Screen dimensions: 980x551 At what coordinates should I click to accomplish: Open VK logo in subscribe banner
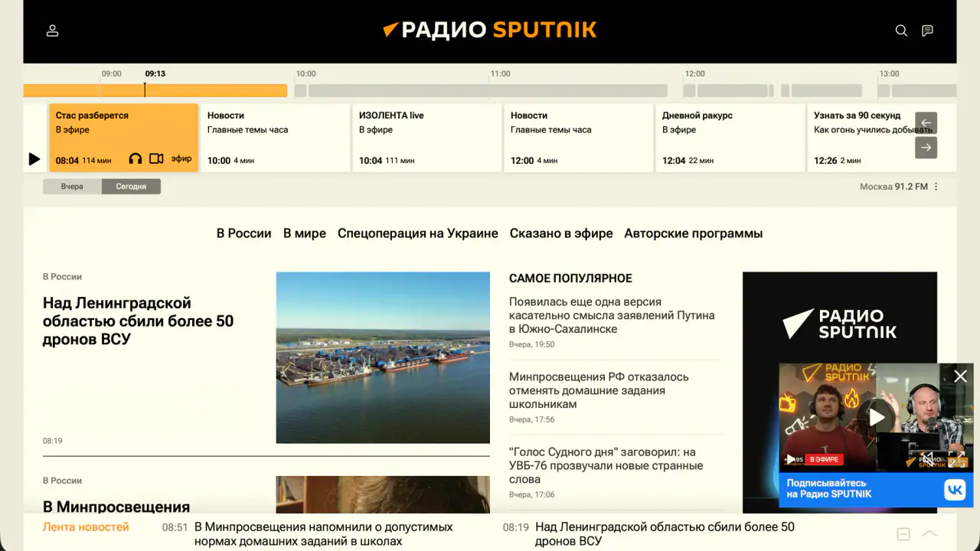coord(955,490)
